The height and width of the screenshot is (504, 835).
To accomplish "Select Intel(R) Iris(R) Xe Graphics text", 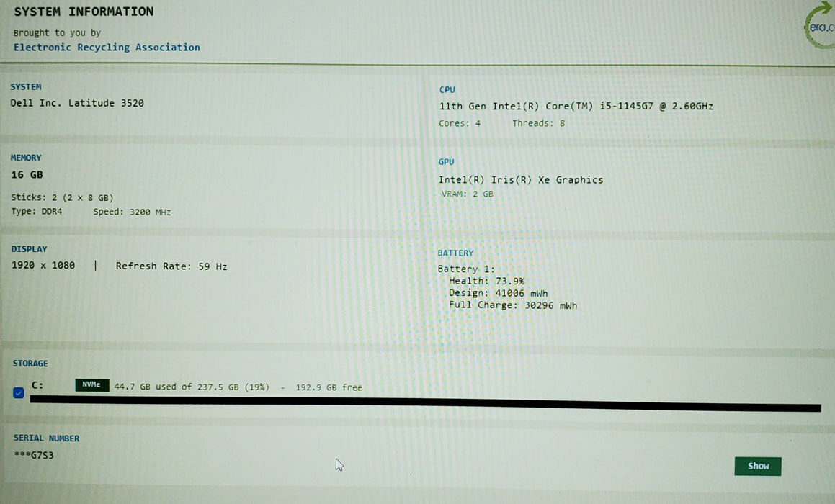I will (x=521, y=180).
